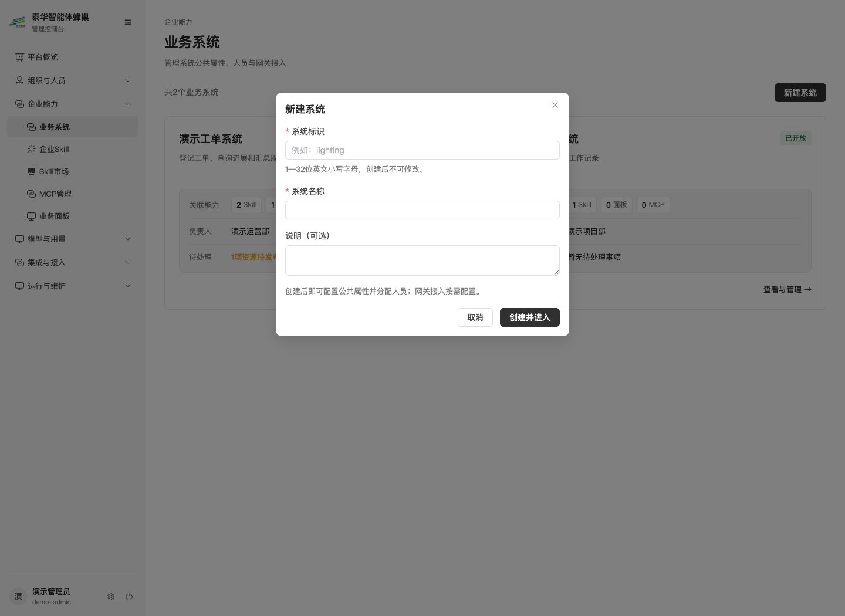This screenshot has width=845, height=616.
Task: Select 业务系统 menu item
Action: tap(73, 127)
